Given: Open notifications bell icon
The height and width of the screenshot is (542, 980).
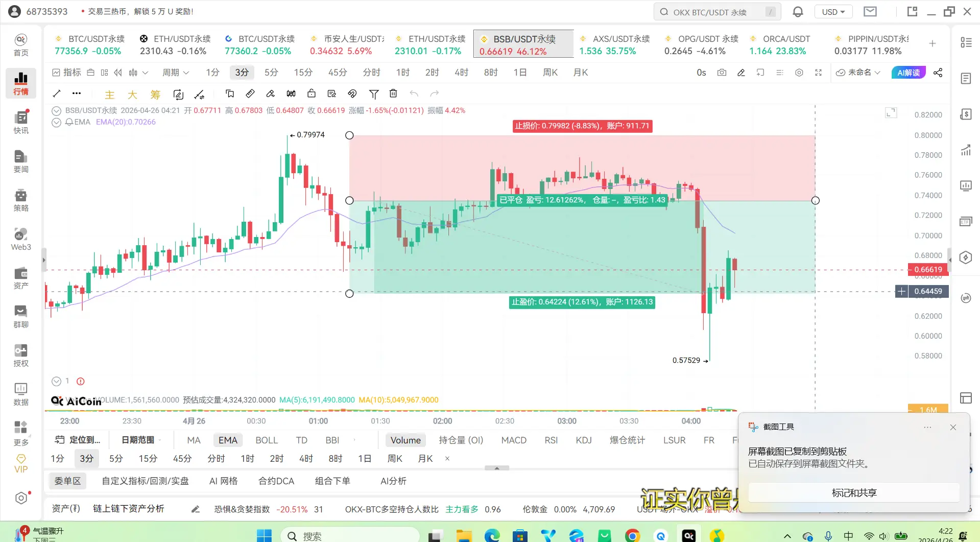Looking at the screenshot, I should (798, 12).
